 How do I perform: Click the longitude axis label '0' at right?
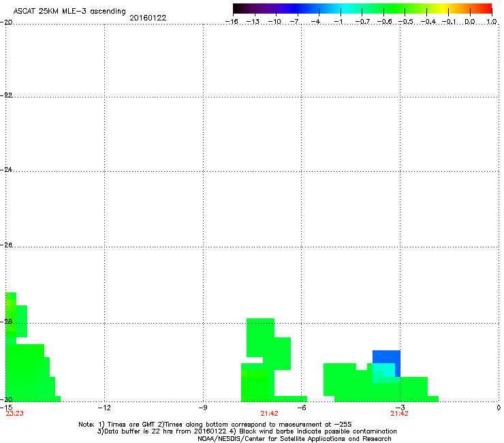[499, 408]
